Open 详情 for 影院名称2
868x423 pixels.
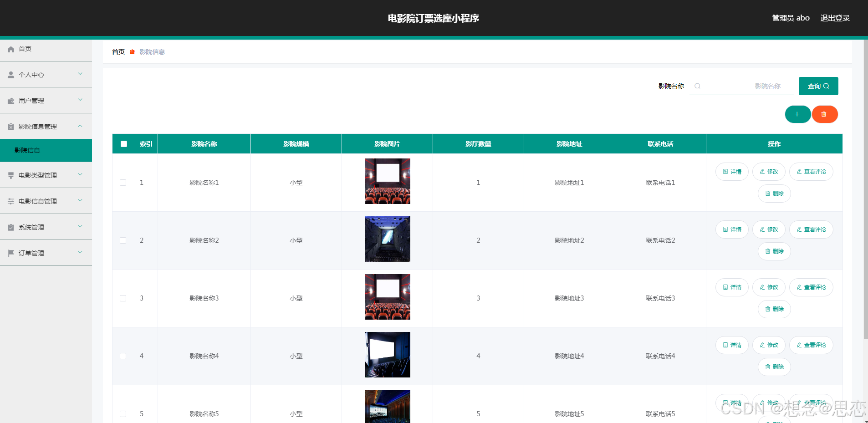pyautogui.click(x=732, y=229)
